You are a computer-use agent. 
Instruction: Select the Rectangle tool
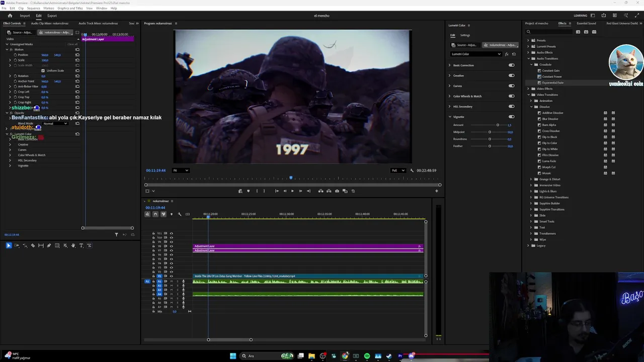click(x=57, y=245)
